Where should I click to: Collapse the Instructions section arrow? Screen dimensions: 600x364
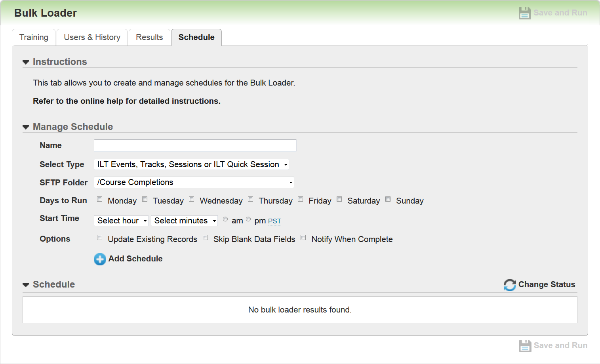pyautogui.click(x=26, y=62)
